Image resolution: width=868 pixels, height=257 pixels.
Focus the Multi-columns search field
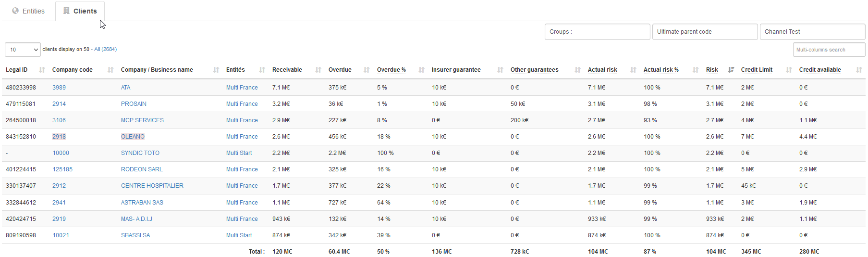coord(829,50)
